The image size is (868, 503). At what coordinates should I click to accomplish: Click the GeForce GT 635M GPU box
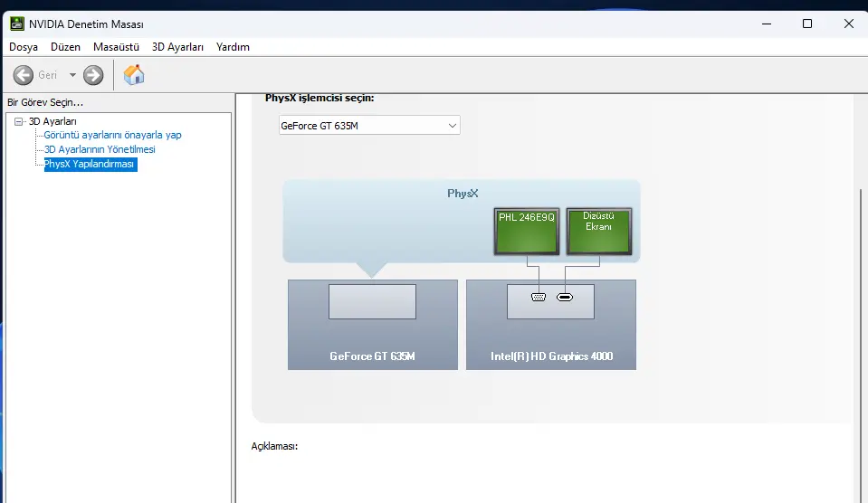(x=373, y=325)
